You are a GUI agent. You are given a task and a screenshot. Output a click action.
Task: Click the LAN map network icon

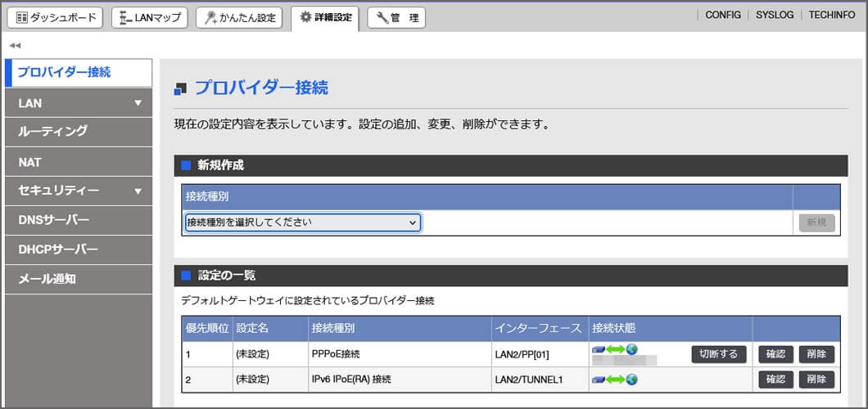point(125,18)
